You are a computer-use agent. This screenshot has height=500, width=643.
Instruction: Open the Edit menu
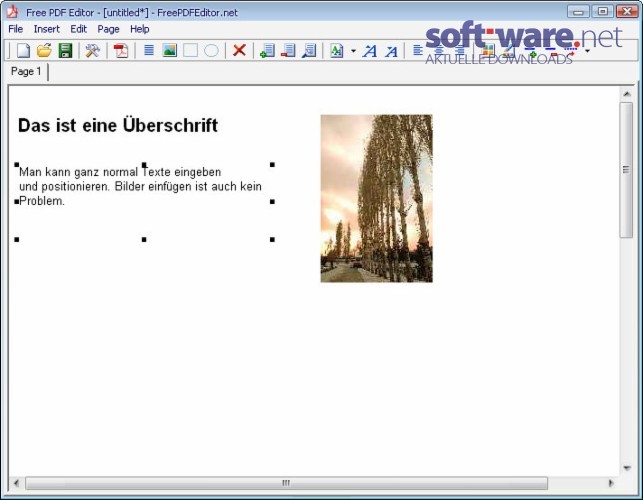click(78, 29)
